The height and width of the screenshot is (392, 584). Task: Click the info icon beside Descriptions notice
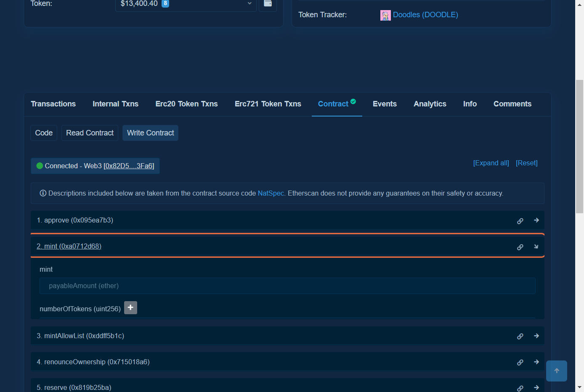[43, 193]
